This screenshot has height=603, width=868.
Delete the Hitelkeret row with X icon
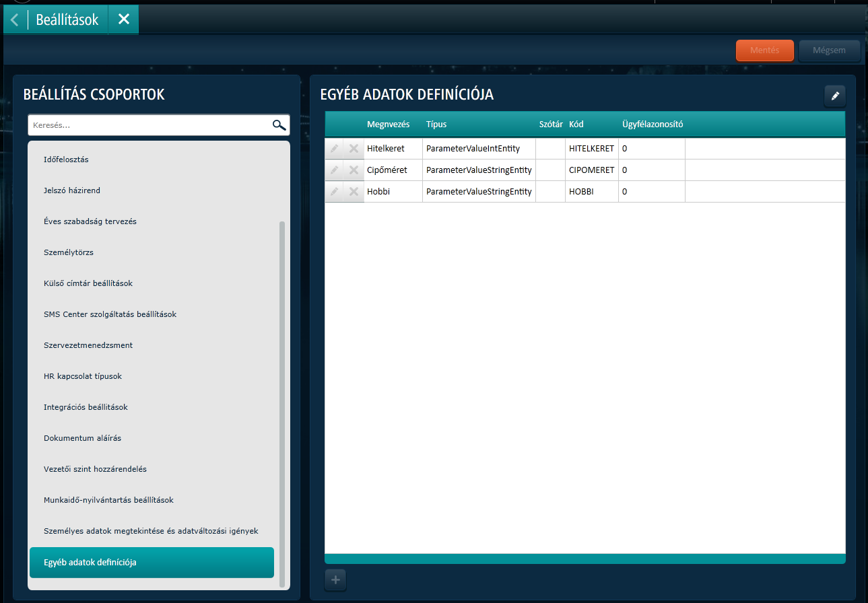coord(354,149)
